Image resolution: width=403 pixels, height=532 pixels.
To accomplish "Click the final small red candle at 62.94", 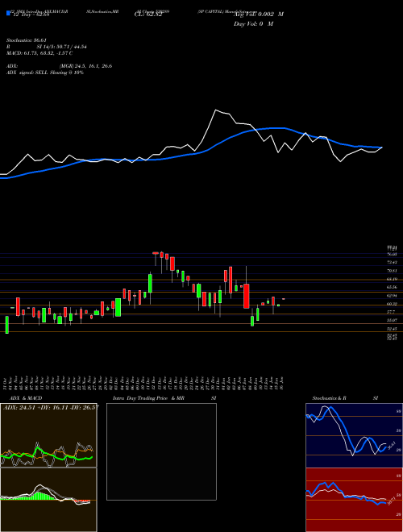I will pyautogui.click(x=284, y=299).
